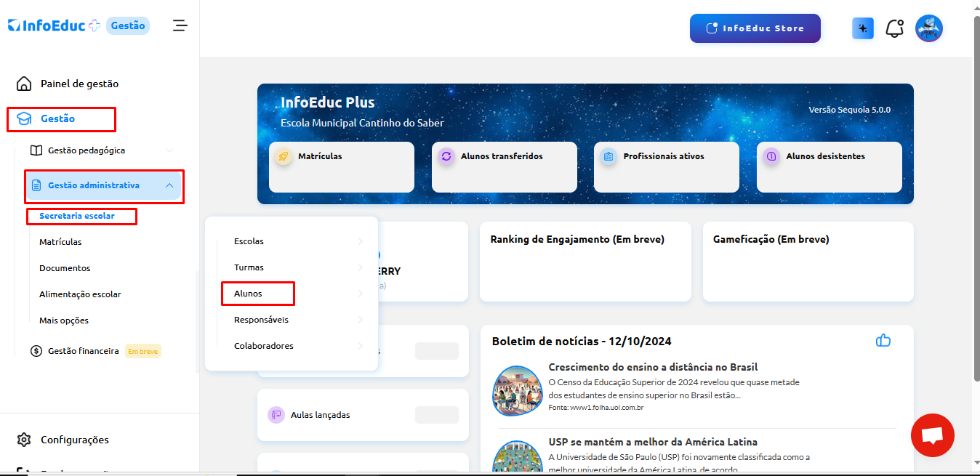Open the notifications bell
The image size is (980, 476).
tap(895, 28)
